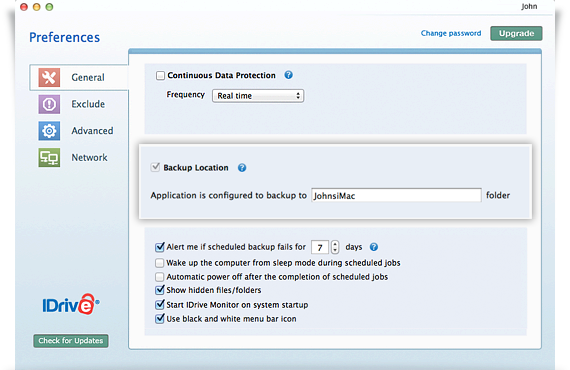Enable wake up computer from sleep mode
The image size is (570, 370).
click(160, 263)
